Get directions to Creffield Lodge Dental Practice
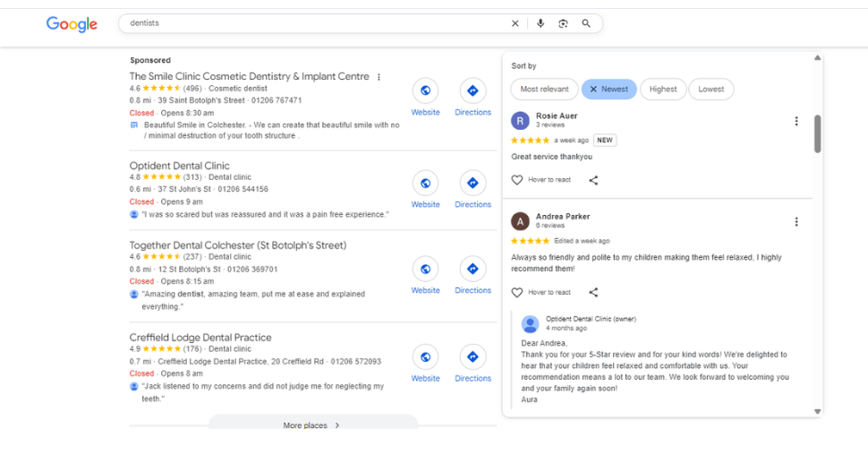The height and width of the screenshot is (463, 868). coord(472,356)
